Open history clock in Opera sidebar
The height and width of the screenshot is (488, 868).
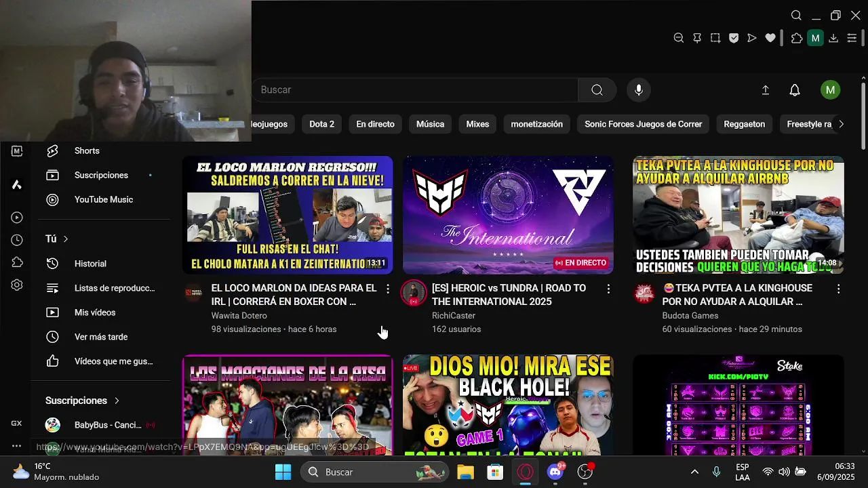(x=17, y=240)
